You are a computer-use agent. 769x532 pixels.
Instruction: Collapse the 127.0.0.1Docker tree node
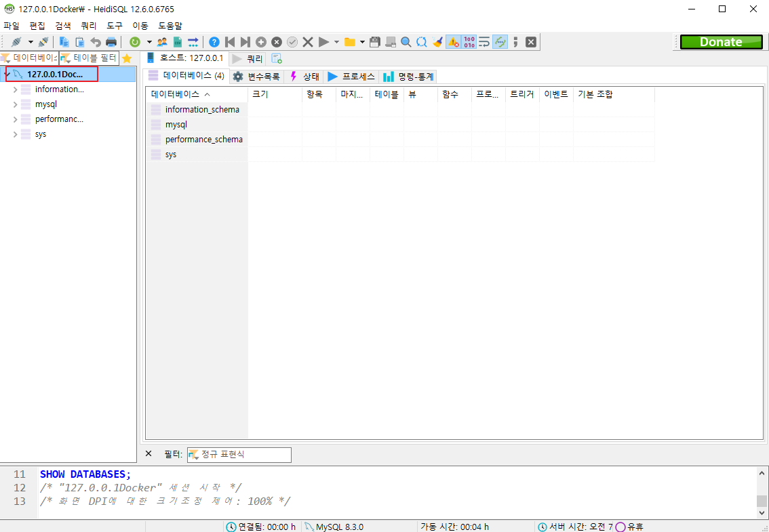click(x=6, y=74)
